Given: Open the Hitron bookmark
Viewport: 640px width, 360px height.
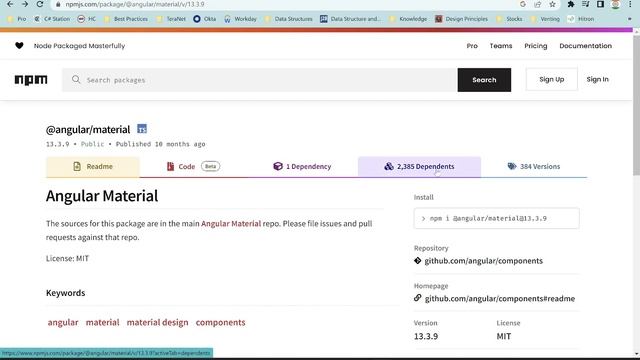Looking at the screenshot, I should (x=581, y=19).
